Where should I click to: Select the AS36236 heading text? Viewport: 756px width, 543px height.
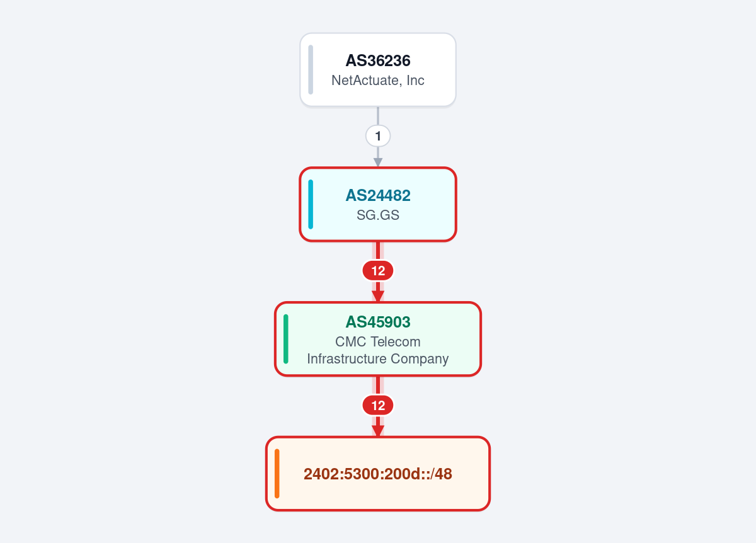[378, 60]
